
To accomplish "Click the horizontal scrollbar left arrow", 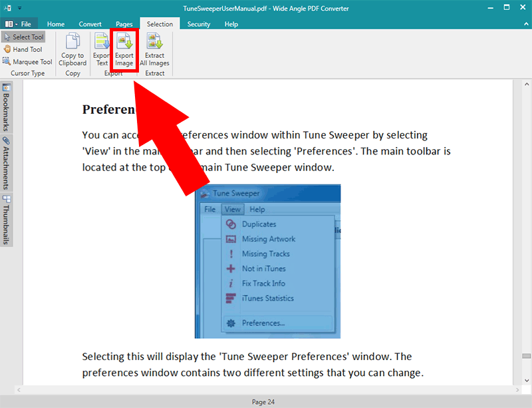I will (19, 390).
